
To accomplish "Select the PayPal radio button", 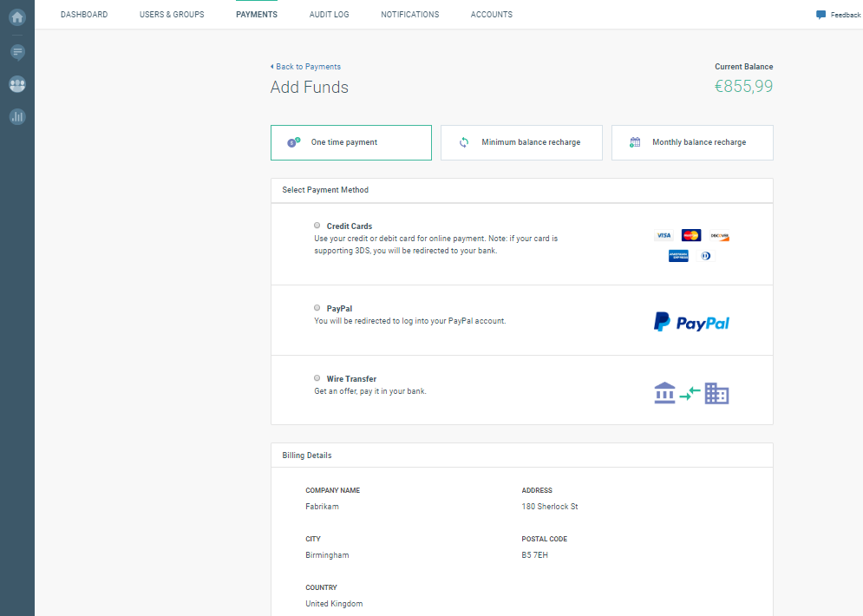I will click(x=317, y=308).
